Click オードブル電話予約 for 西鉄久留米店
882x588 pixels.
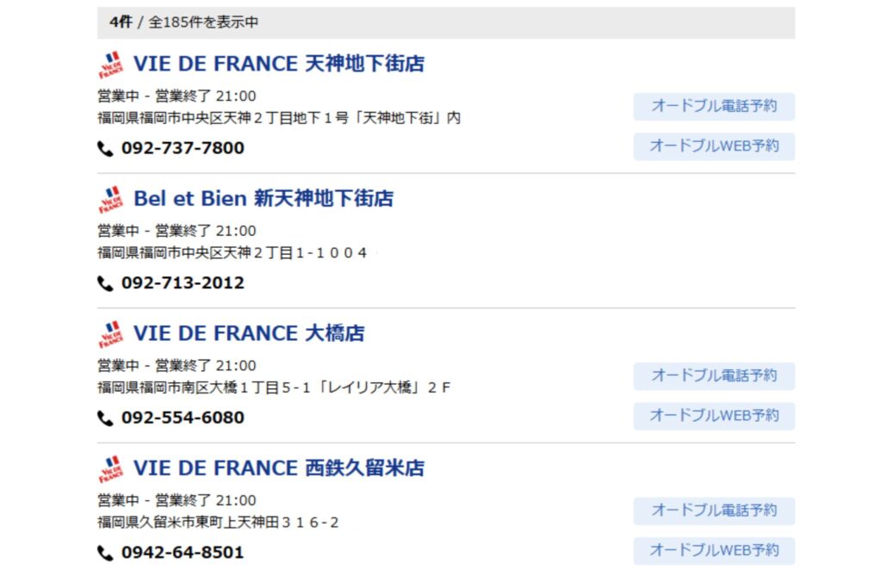tap(714, 511)
